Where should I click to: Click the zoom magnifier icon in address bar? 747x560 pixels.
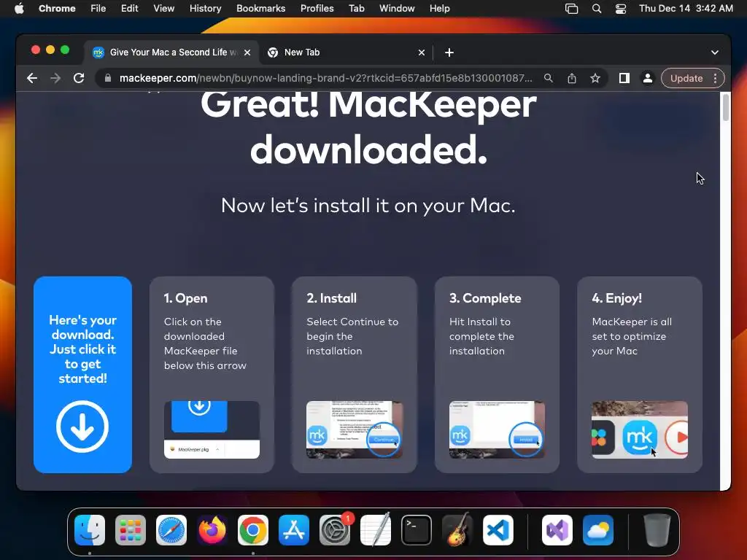coord(549,78)
